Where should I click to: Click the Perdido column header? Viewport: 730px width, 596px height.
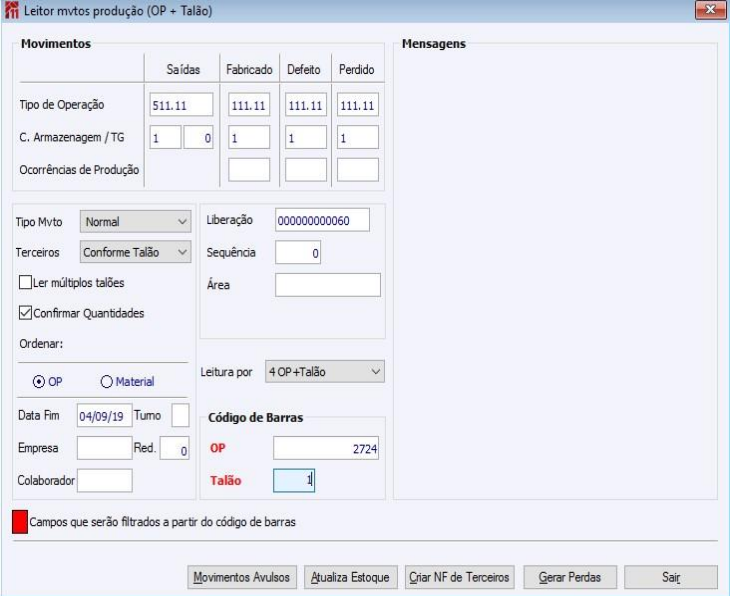[x=357, y=69]
